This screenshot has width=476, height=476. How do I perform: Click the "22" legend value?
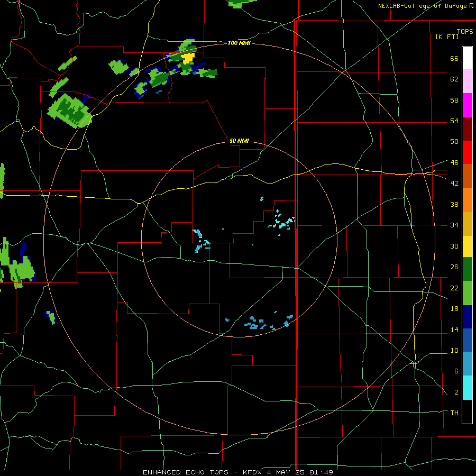pos(454,288)
